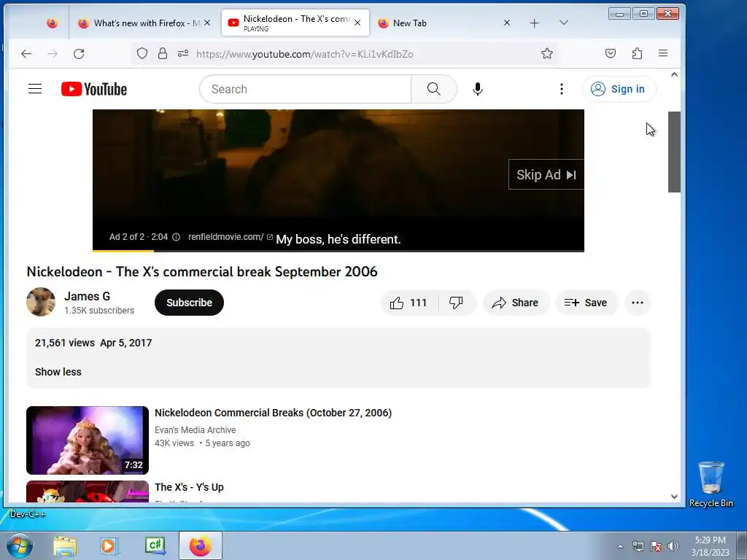Click the Sign in button
Image resolution: width=747 pixels, height=560 pixels.
[619, 89]
